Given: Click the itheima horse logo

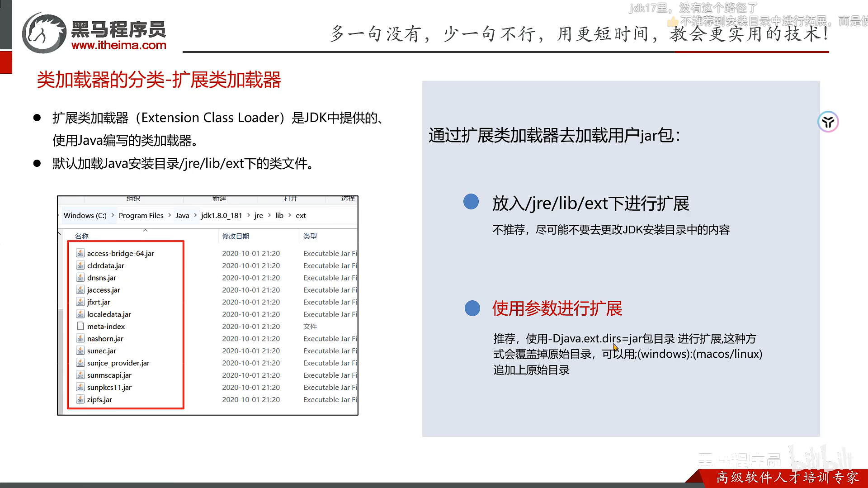Looking at the screenshot, I should pyautogui.click(x=44, y=33).
